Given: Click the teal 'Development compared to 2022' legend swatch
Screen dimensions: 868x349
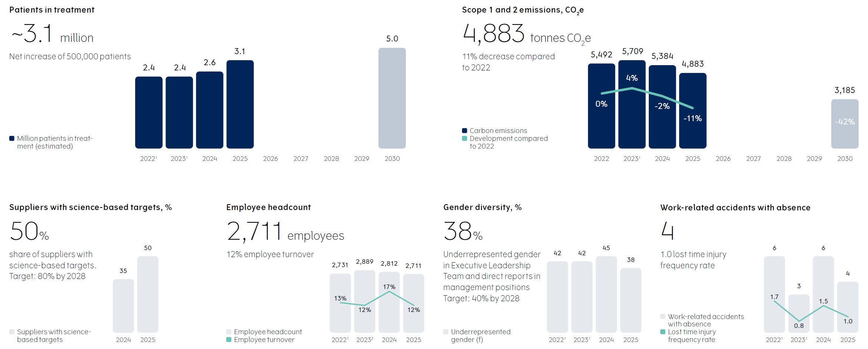Looking at the screenshot, I should [464, 139].
